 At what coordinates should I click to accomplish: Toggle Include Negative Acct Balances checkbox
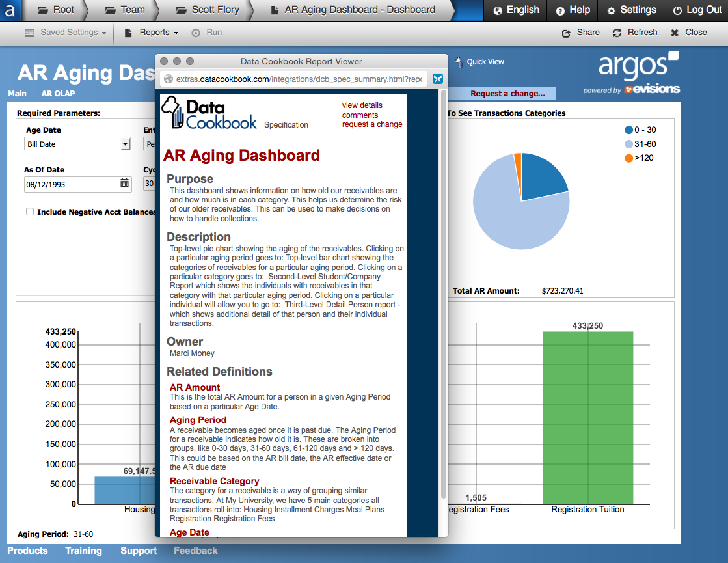[x=30, y=212]
